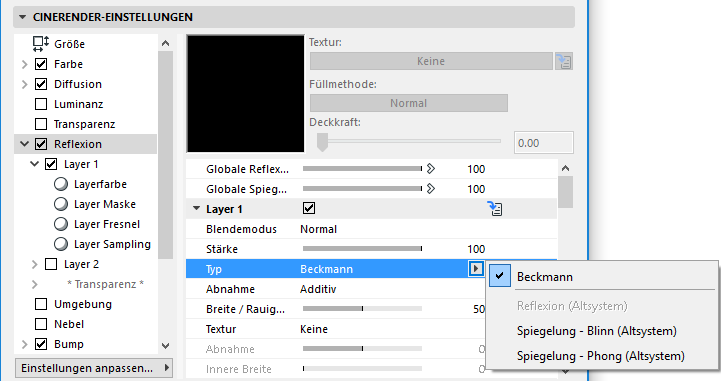This screenshot has width=721, height=381.
Task: Toggle the Bump channel checkbox
Action: tap(41, 344)
